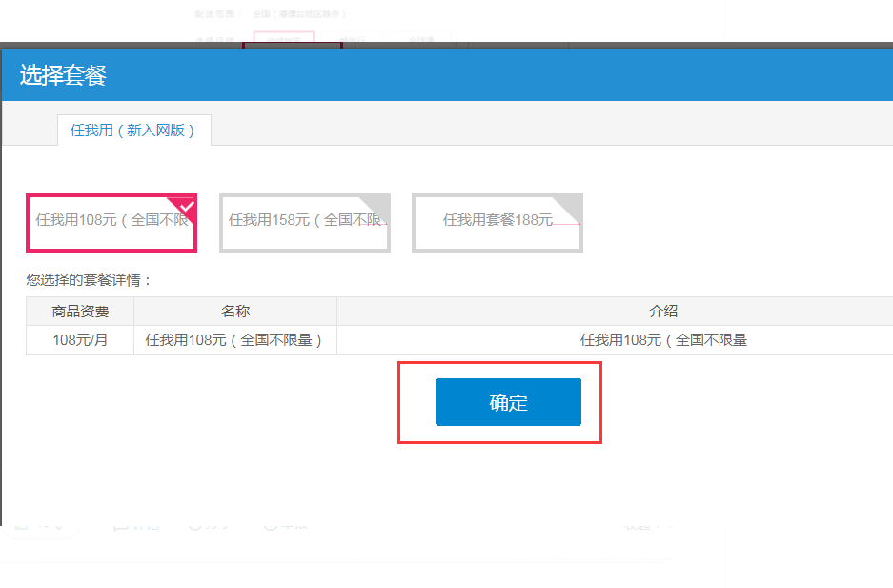Image resolution: width=893 pixels, height=588 pixels.
Task: Select the 任我用108元 plan option
Action: point(111,221)
